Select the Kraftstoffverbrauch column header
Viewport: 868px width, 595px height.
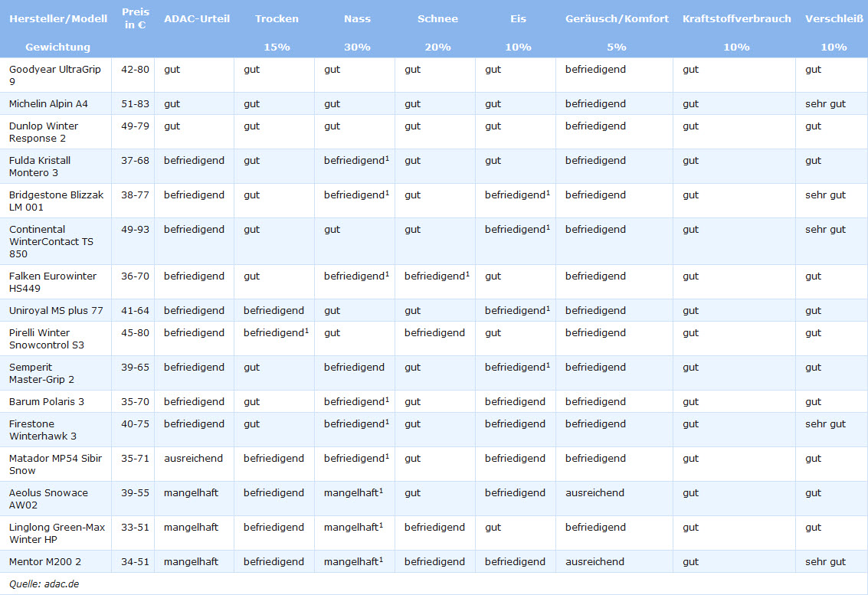pyautogui.click(x=736, y=18)
